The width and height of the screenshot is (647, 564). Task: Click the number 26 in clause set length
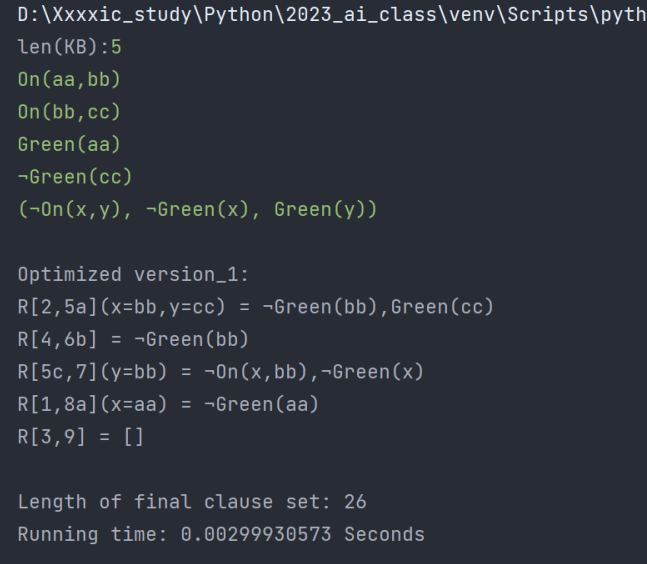coord(355,502)
